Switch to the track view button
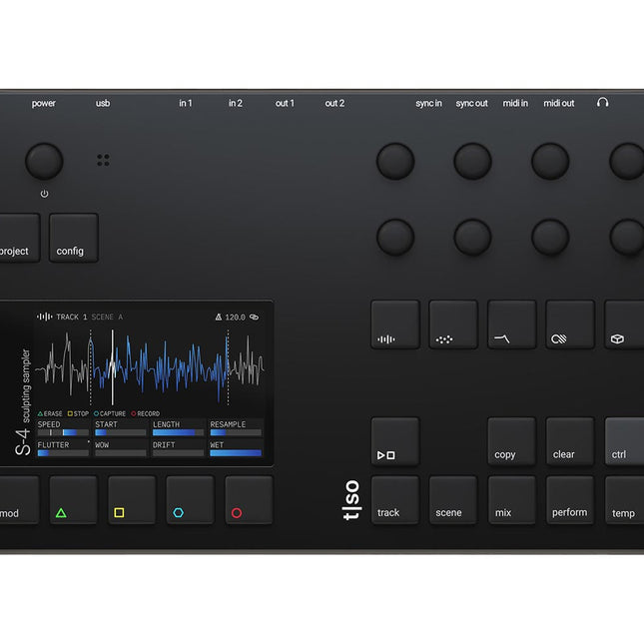Viewport: 644px width, 644px height. [394, 500]
